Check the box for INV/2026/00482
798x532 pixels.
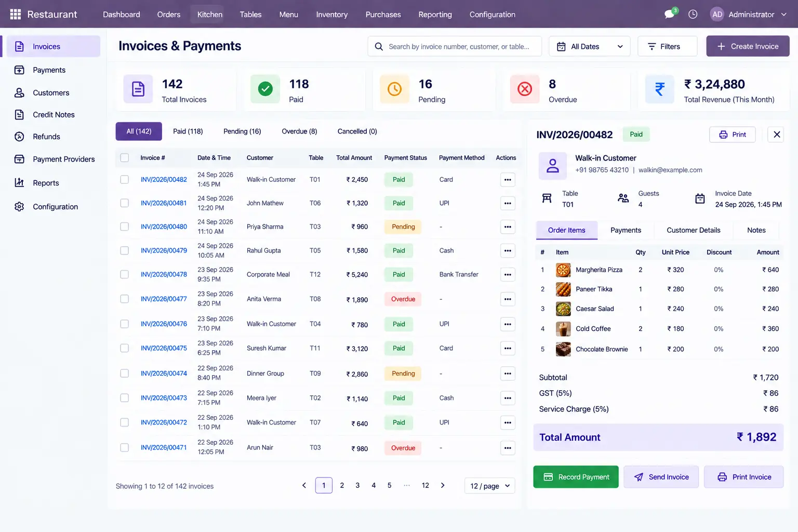pos(125,179)
